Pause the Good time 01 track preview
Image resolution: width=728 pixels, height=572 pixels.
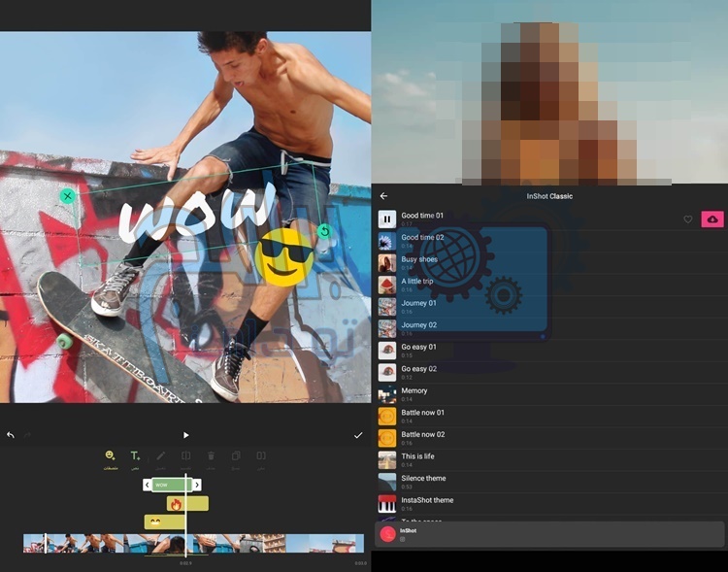[x=387, y=219]
